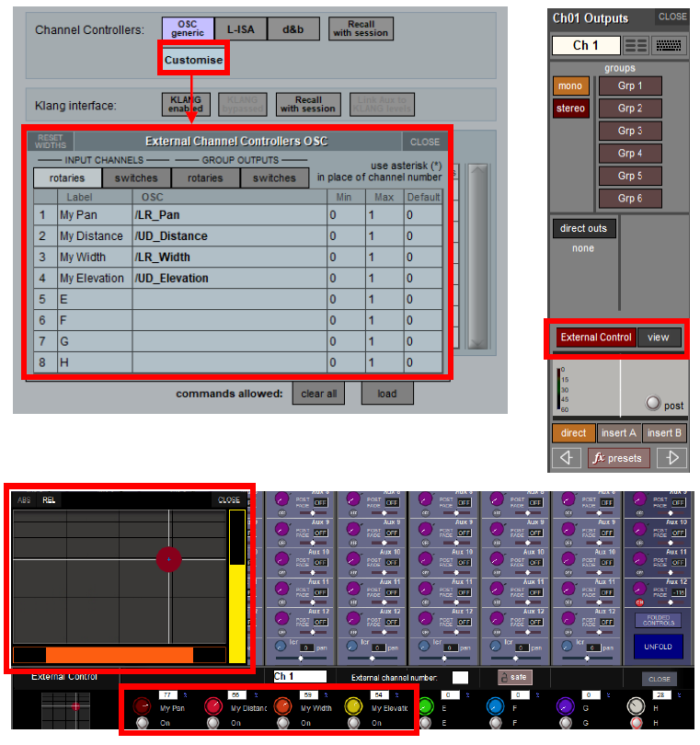This screenshot has height=745, width=700.
Task: Click the purple G rotary knob
Action: tap(566, 706)
